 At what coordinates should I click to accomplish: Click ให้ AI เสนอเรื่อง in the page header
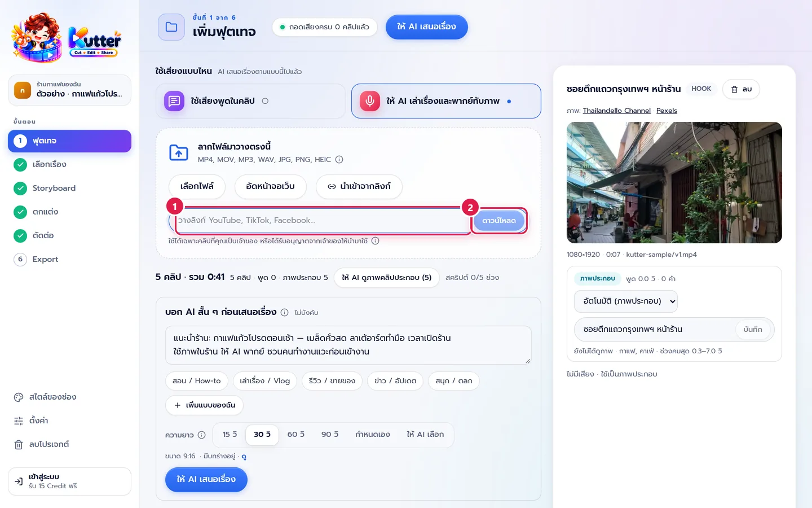(x=427, y=27)
